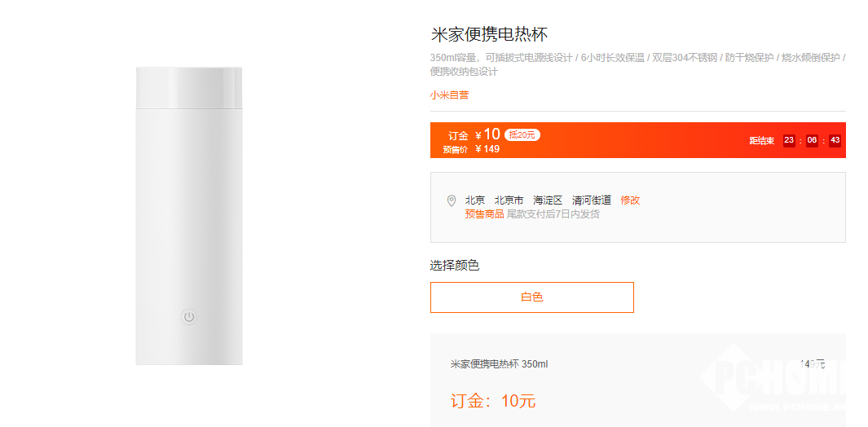Click the 预售价 ¥149 text
868x427 pixels.
471,149
